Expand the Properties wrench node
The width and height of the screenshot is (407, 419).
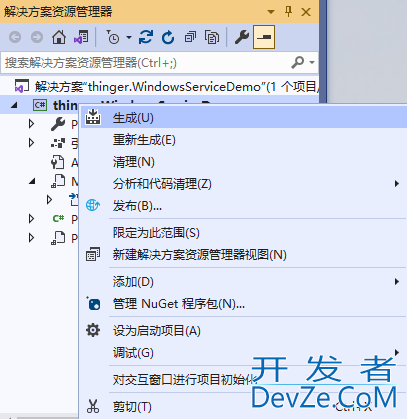click(x=31, y=124)
